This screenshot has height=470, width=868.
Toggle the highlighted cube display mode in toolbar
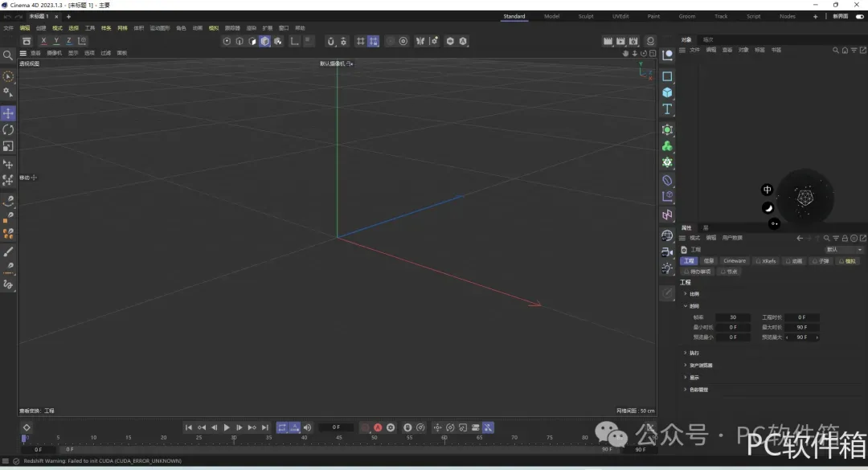click(265, 41)
